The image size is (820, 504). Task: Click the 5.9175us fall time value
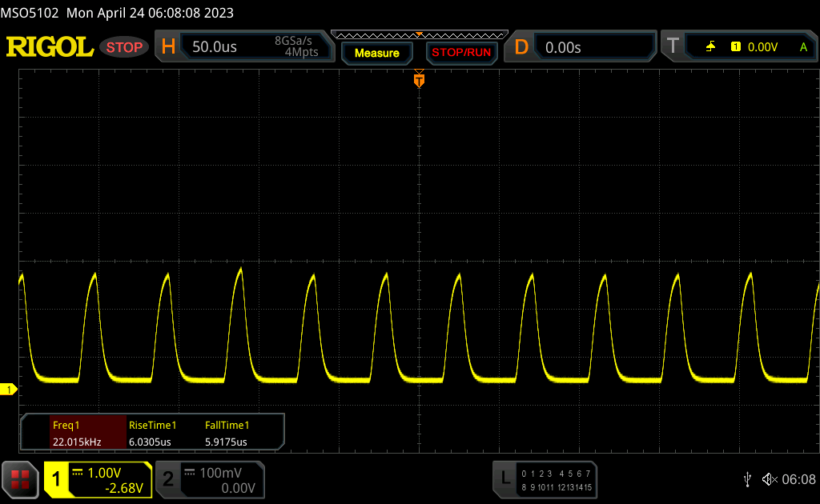226,442
